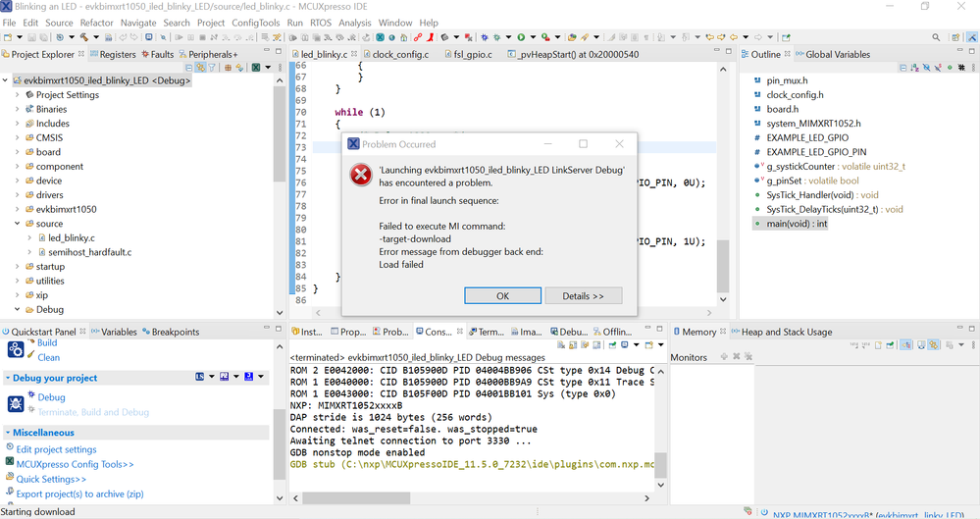This screenshot has width=980, height=519.
Task: Open Details in the error dialog
Action: (583, 295)
